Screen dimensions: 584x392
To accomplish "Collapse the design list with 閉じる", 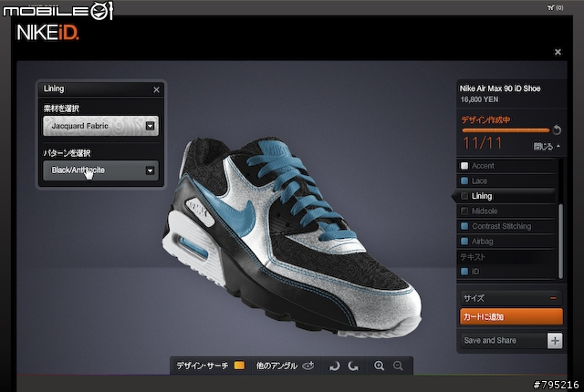I will (x=547, y=147).
